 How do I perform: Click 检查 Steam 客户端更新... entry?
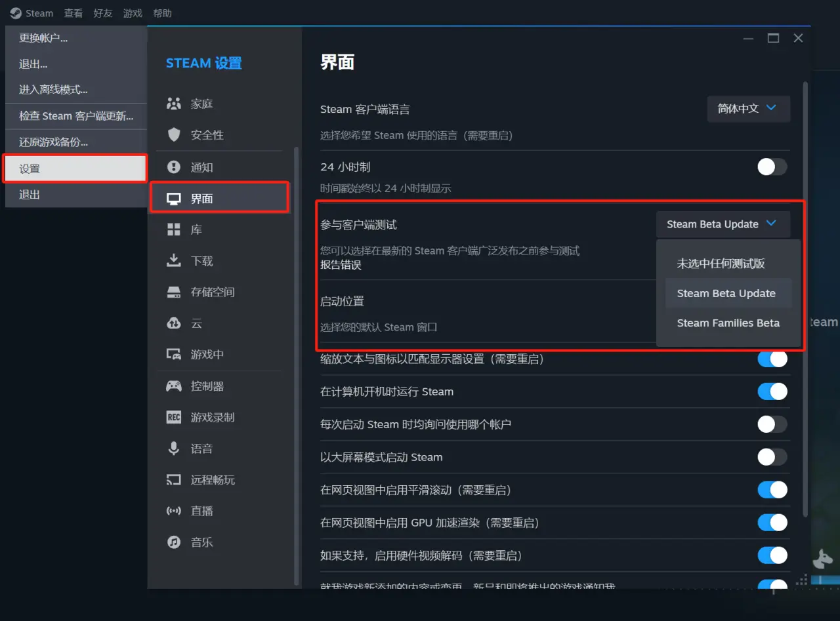tap(76, 116)
